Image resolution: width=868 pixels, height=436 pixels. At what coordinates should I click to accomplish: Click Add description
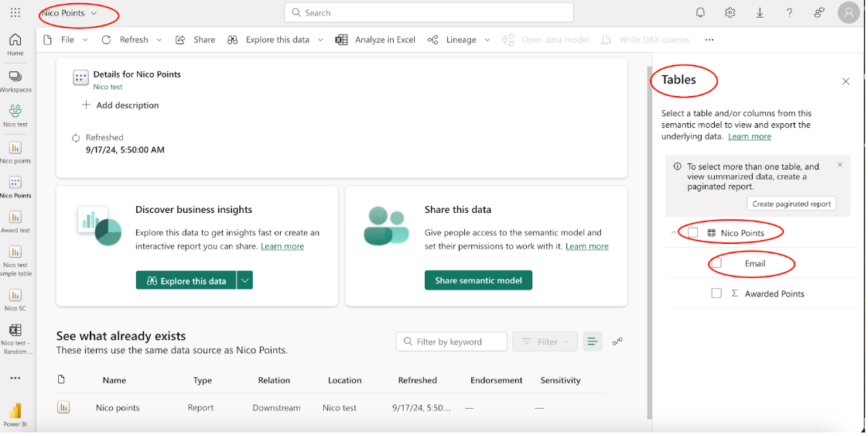pyautogui.click(x=120, y=105)
